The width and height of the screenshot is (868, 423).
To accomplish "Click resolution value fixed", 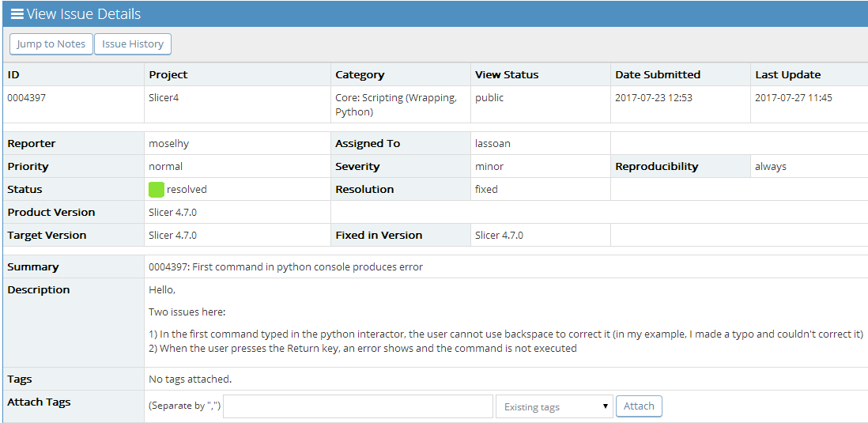I will tap(487, 189).
